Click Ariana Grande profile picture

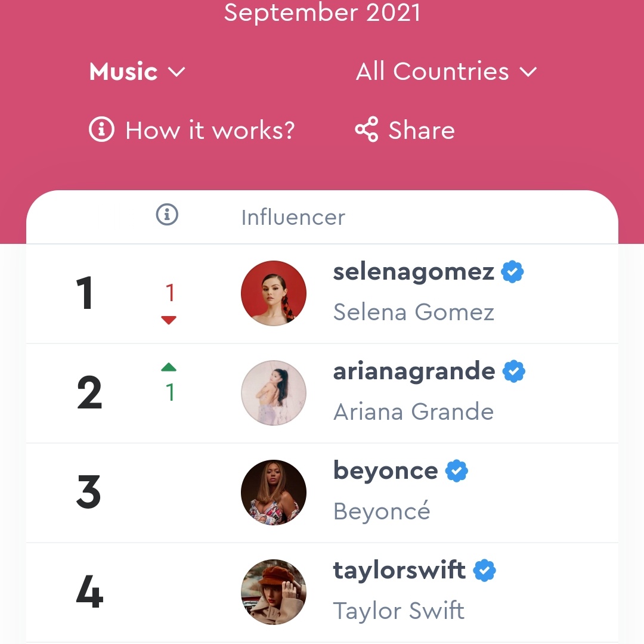pos(274,393)
